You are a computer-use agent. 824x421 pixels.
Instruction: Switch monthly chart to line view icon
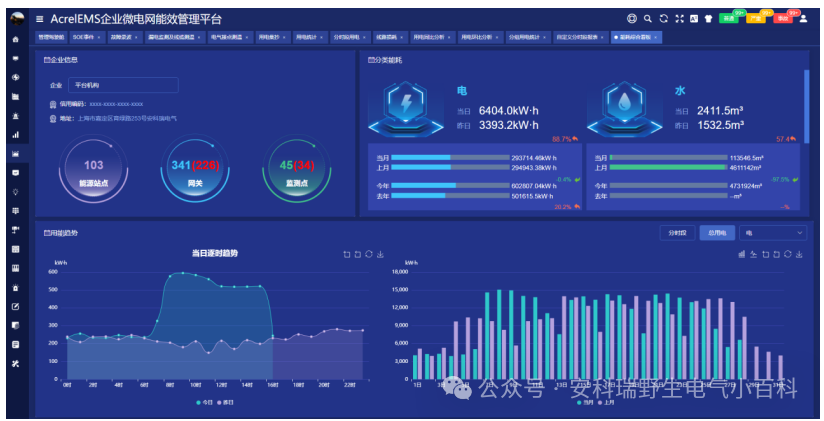753,254
